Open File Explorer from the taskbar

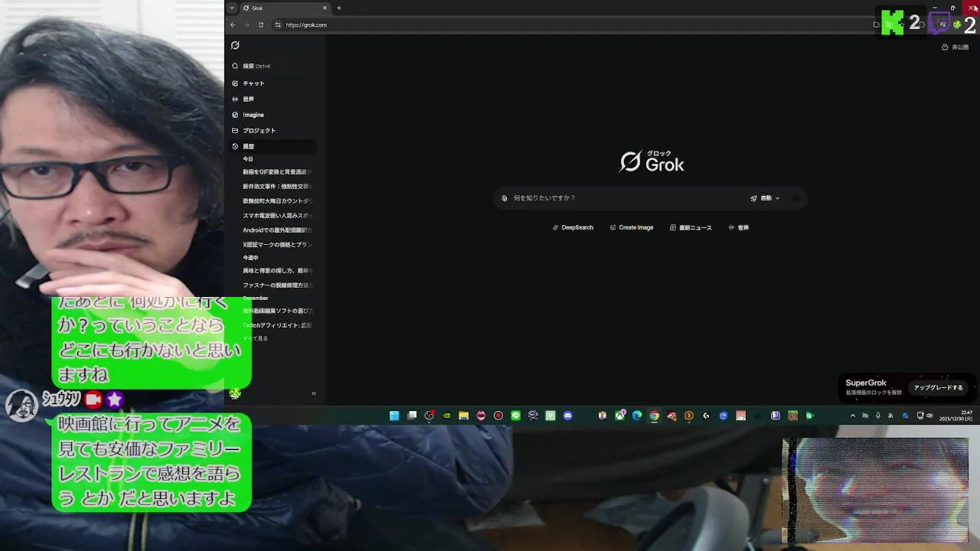pyautogui.click(x=464, y=416)
